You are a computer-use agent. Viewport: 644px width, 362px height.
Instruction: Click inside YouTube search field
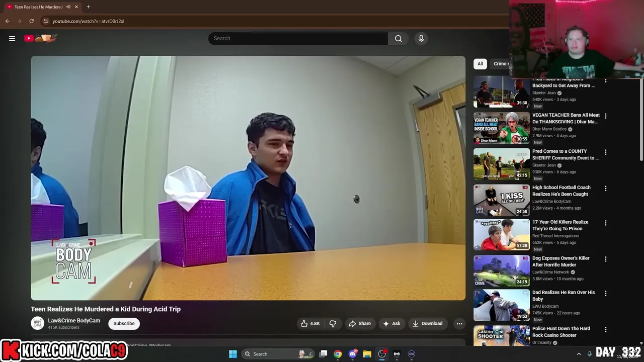pos(298,38)
